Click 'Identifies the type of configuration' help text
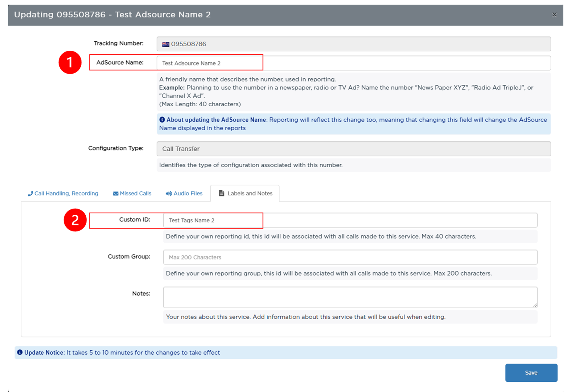Image resolution: width=568 pixels, height=392 pixels. (251, 165)
